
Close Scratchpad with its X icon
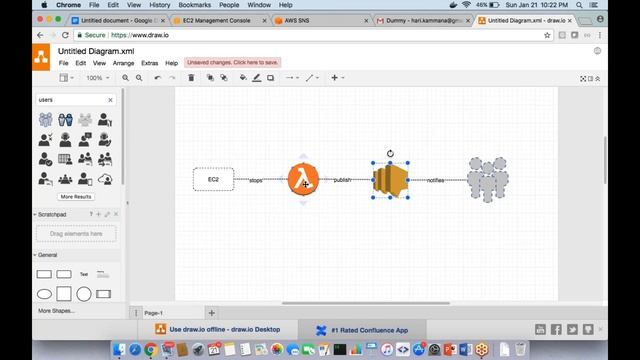[x=116, y=214]
